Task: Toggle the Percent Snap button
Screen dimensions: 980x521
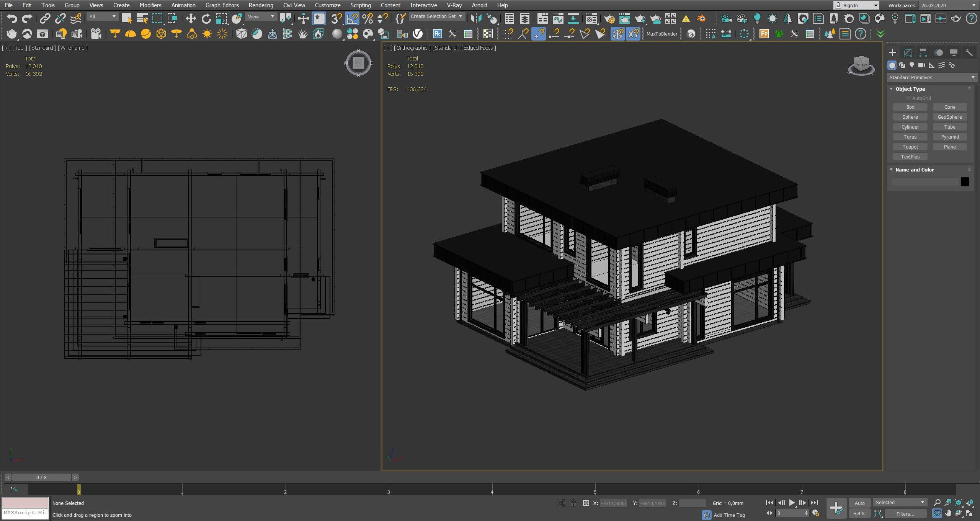Action: (x=367, y=18)
